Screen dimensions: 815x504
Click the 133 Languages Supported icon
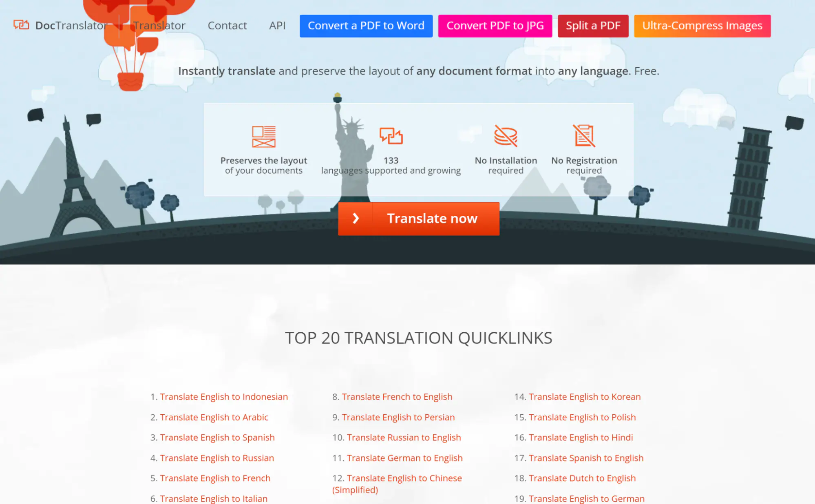pos(391,136)
